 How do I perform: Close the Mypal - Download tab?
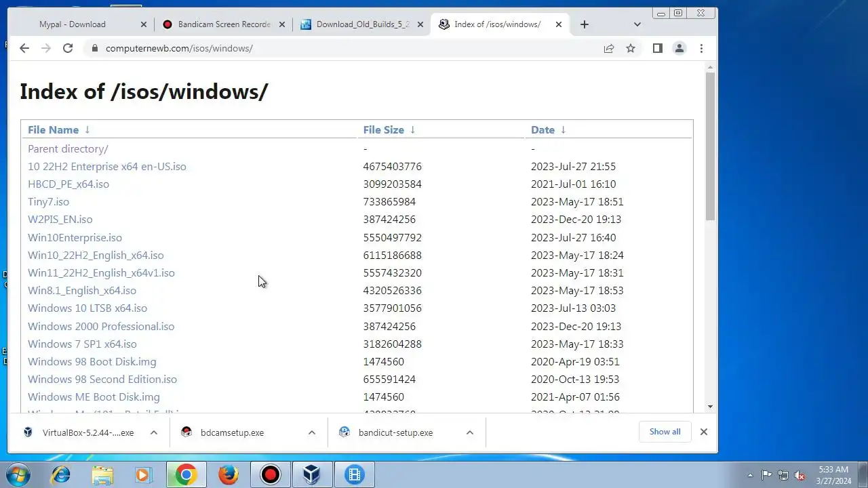(x=143, y=24)
